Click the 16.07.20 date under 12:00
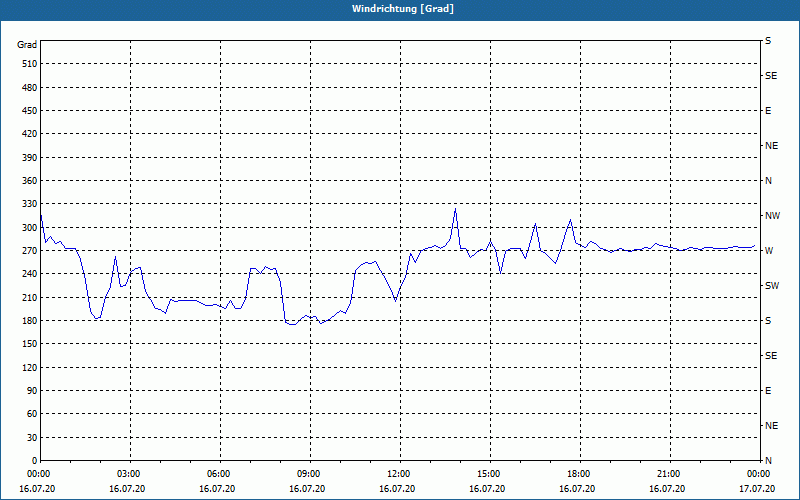Screen dimensions: 800x500 click(397, 489)
